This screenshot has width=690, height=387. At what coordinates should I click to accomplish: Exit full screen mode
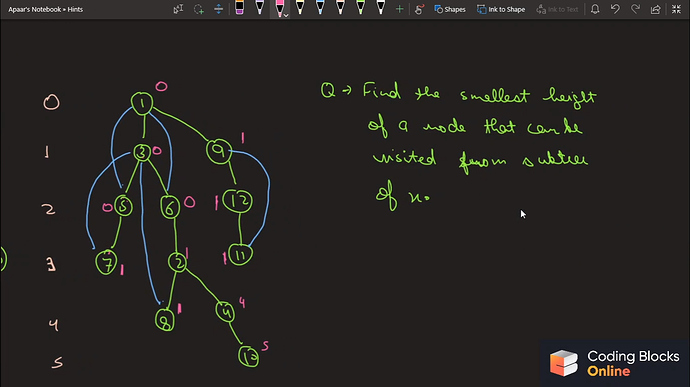(x=676, y=9)
